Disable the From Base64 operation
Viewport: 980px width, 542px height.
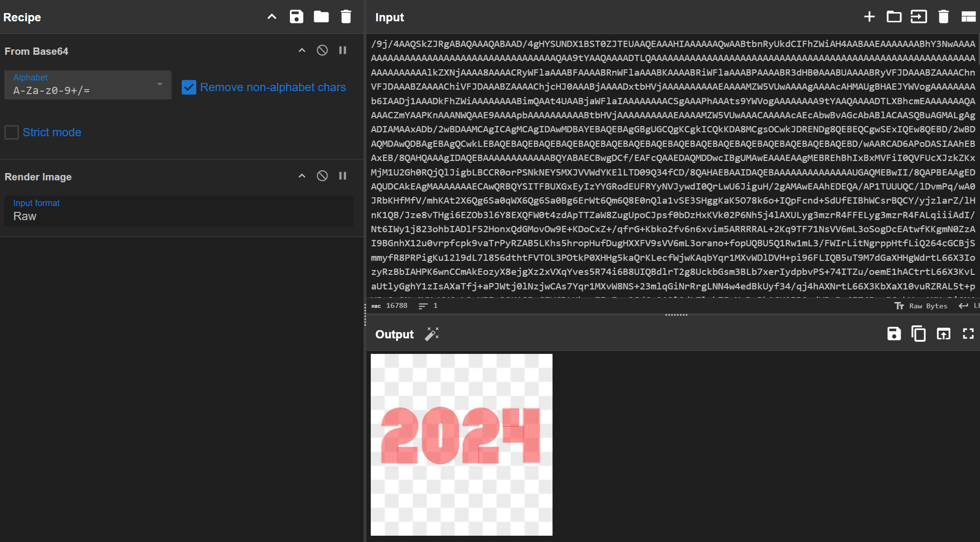(322, 50)
